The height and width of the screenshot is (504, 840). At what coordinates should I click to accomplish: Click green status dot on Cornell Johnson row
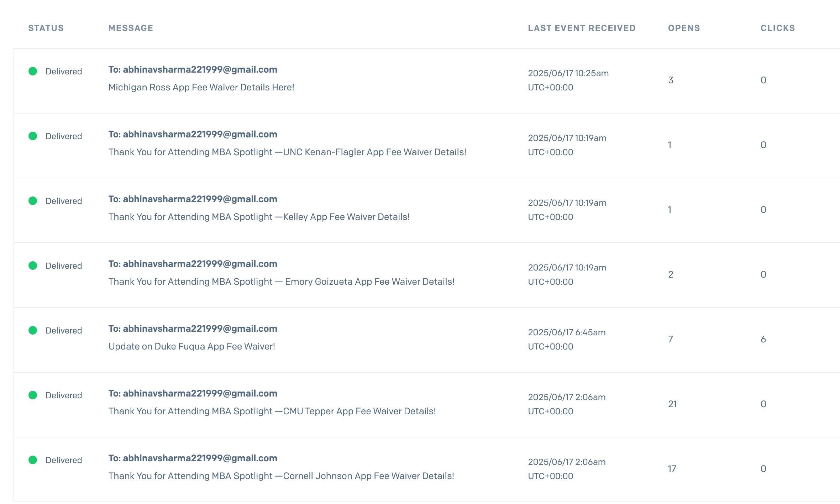coord(33,460)
